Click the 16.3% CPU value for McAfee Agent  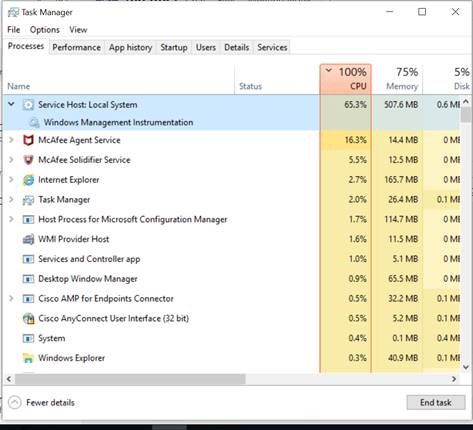(355, 140)
